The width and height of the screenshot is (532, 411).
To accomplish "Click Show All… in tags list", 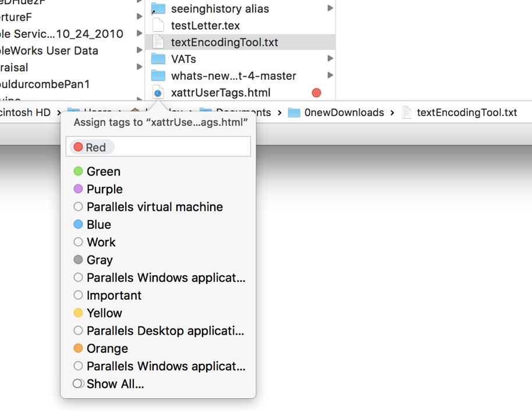I will (115, 384).
